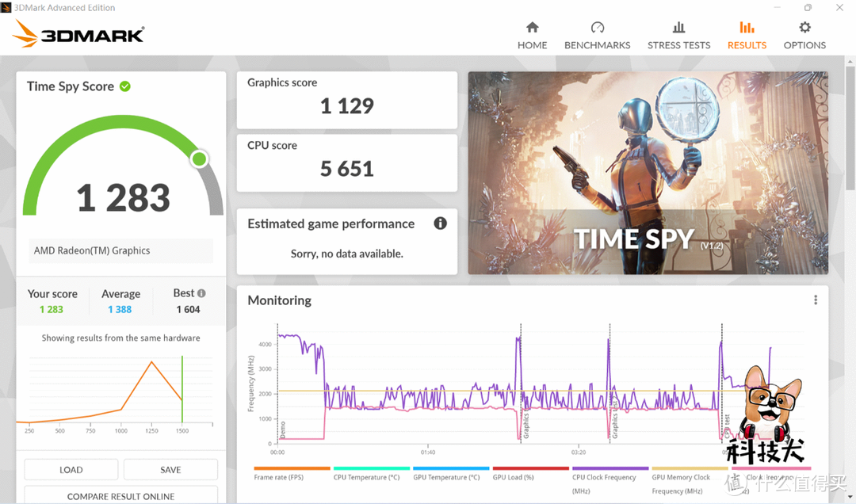Viewport: 856px width, 504px height.
Task: Click info icon beside Estimated game performance
Action: (441, 223)
